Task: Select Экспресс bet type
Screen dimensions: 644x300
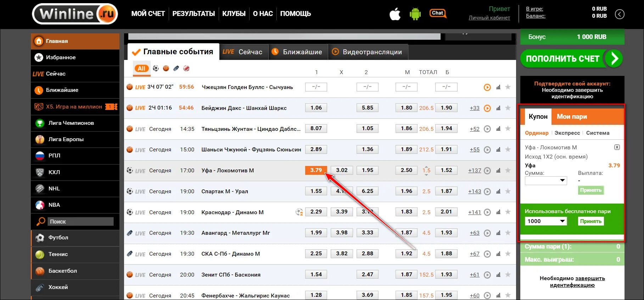Action: [567, 133]
